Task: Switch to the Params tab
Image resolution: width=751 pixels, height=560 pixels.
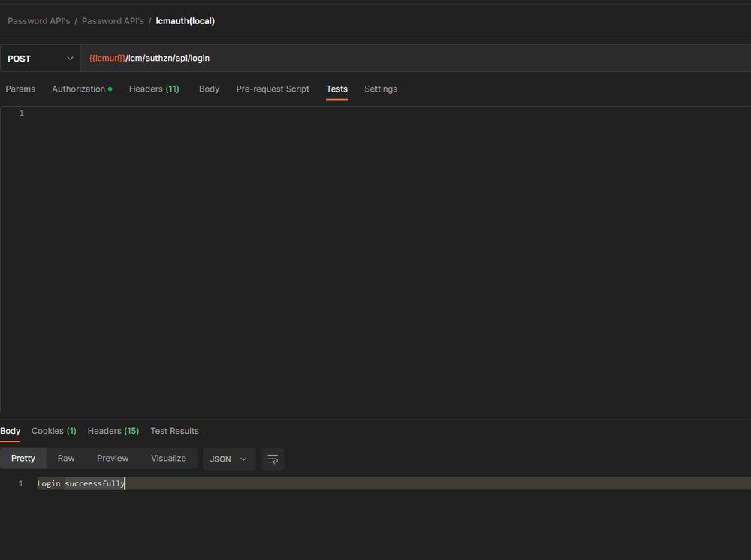Action: pyautogui.click(x=20, y=89)
